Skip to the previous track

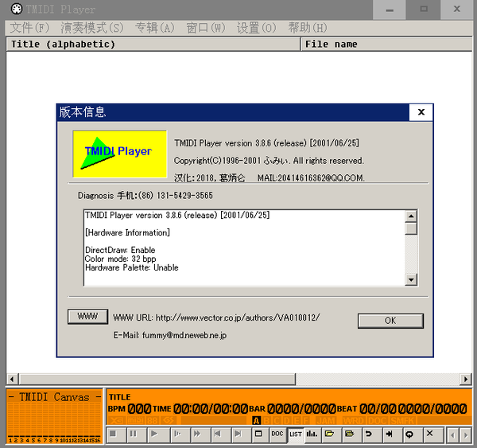(221, 434)
